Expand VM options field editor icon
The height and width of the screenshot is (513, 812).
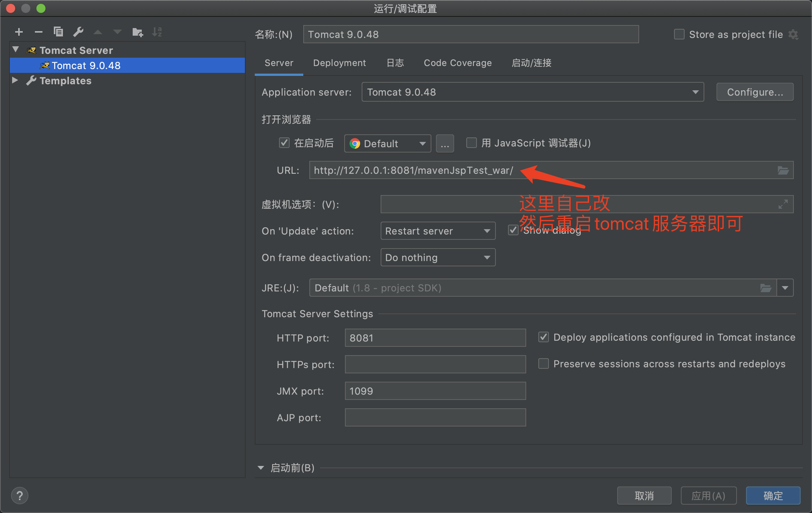tap(783, 205)
